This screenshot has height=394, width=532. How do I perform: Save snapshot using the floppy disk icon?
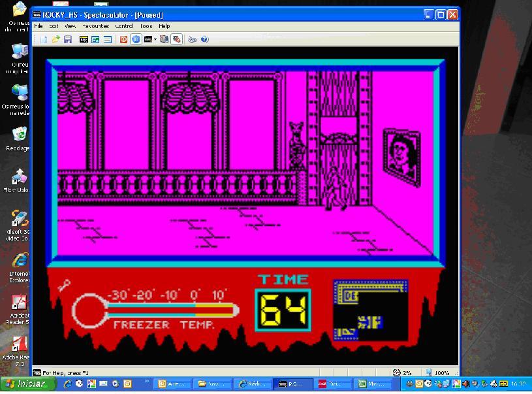[x=68, y=39]
